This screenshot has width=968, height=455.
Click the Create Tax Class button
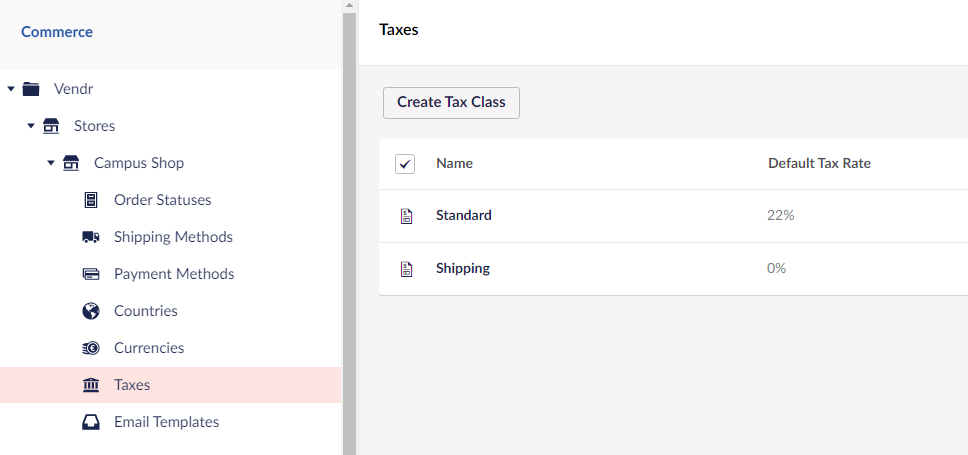(x=451, y=102)
